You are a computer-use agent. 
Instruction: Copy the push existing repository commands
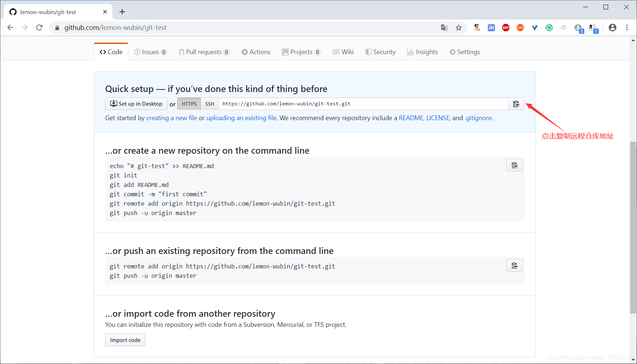[x=514, y=266]
